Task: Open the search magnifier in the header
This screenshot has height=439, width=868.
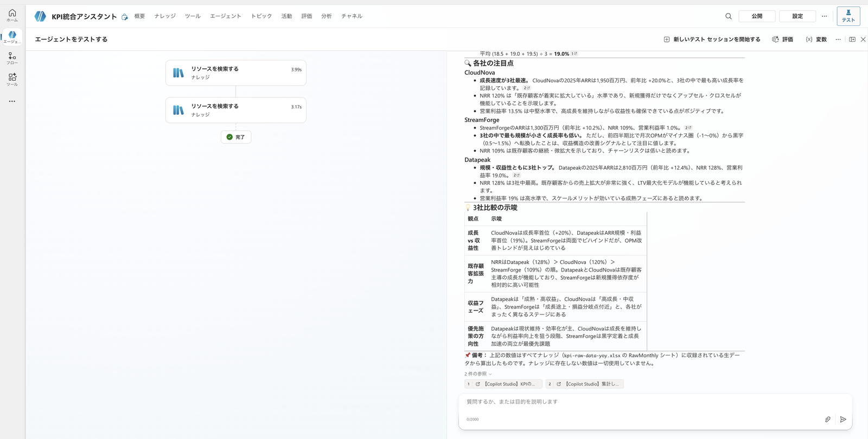Action: (729, 16)
